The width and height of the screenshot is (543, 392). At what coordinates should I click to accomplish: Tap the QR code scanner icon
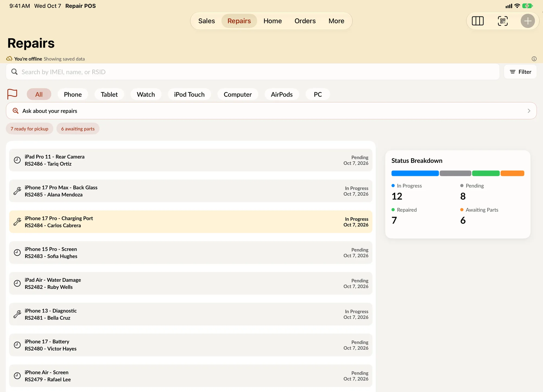pos(503,21)
